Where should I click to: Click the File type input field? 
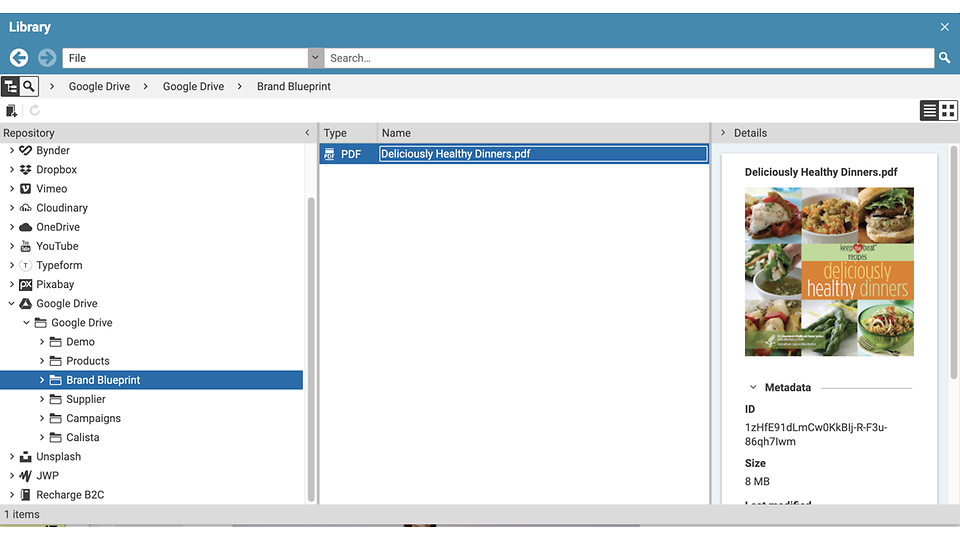[185, 58]
